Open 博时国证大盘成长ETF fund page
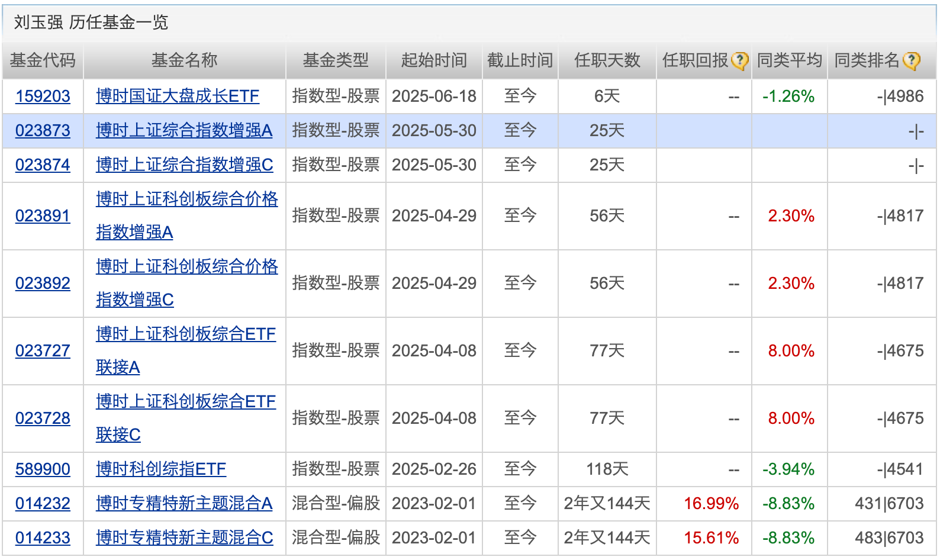Viewport: 940px width, 560px height. coord(178,96)
